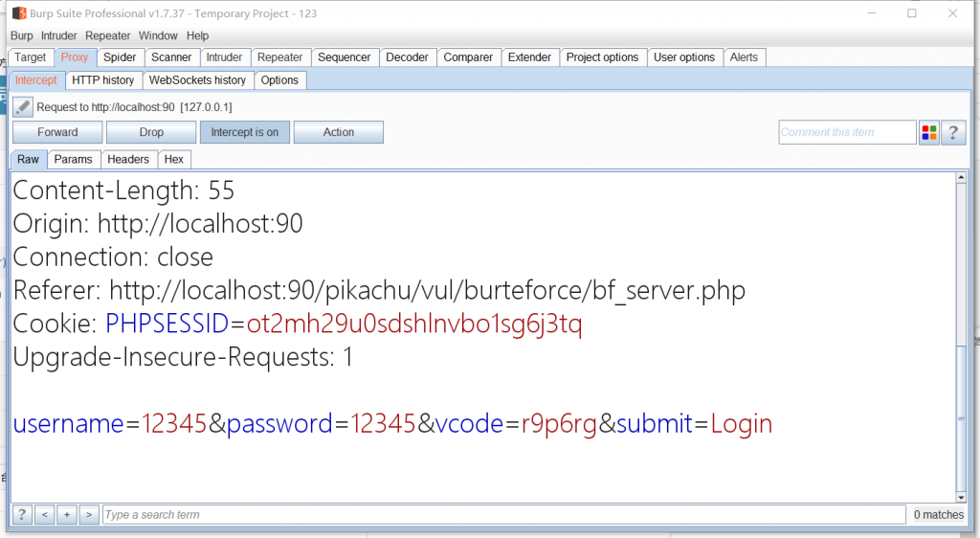Screen dimensions: 980x538
Task: Go to previous search match arrow
Action: pos(44,515)
